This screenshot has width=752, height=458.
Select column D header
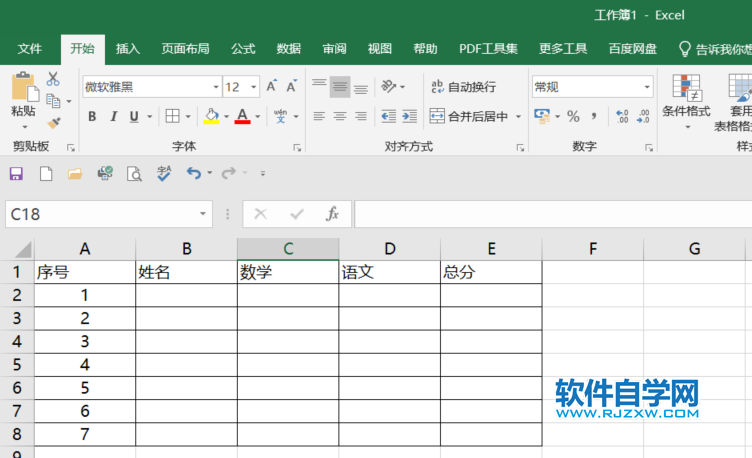tap(389, 248)
